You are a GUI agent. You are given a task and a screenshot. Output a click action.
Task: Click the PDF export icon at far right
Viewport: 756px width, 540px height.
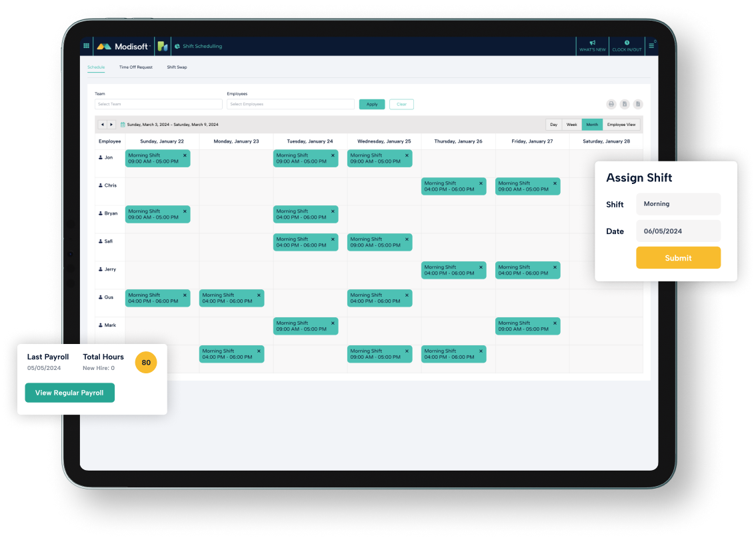(638, 104)
